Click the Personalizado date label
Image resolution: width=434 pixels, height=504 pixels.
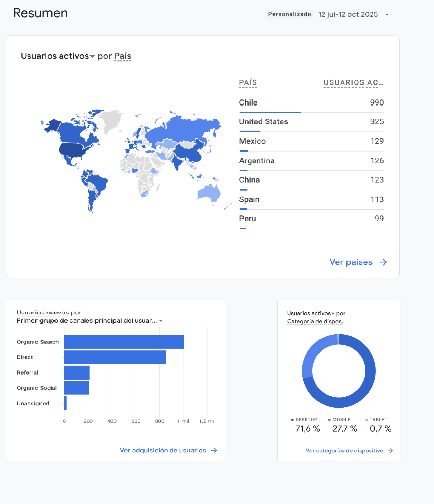(x=289, y=14)
